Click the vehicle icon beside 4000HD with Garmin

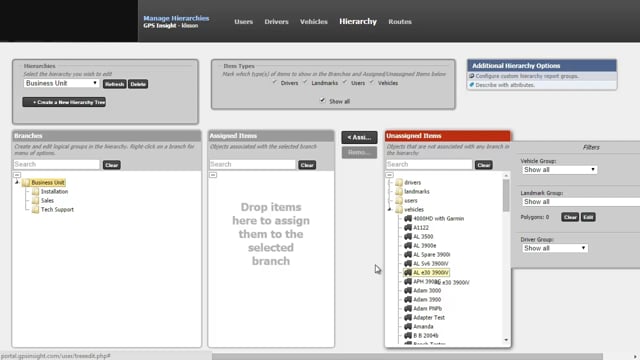point(408,218)
